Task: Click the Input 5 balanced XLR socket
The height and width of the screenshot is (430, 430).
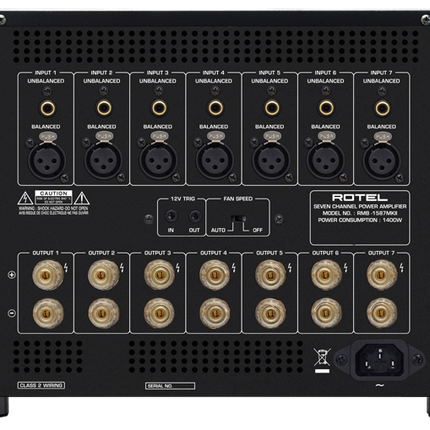Action: [x=271, y=161]
